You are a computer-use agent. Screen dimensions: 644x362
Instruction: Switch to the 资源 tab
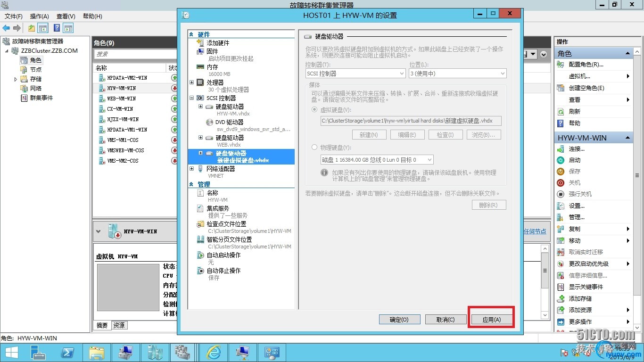[x=119, y=325]
